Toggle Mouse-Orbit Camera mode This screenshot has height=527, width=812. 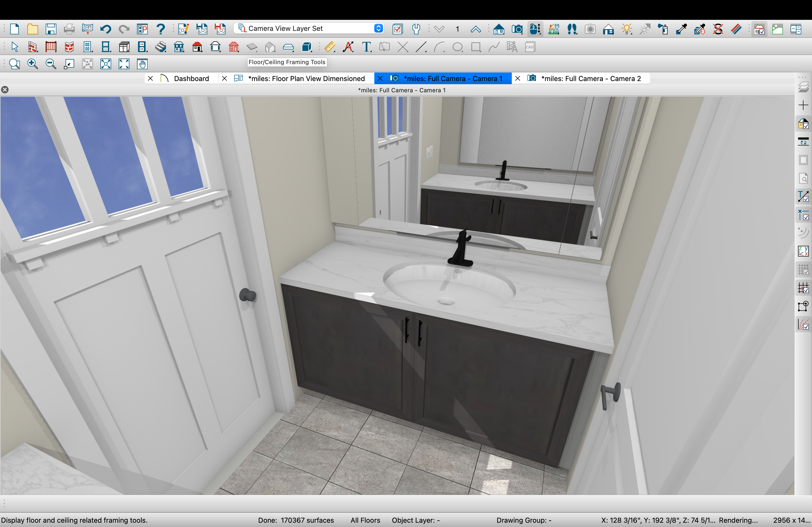535,29
